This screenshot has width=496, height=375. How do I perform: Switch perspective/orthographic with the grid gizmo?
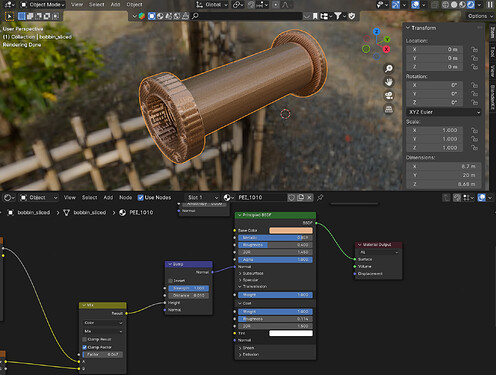coord(389,109)
